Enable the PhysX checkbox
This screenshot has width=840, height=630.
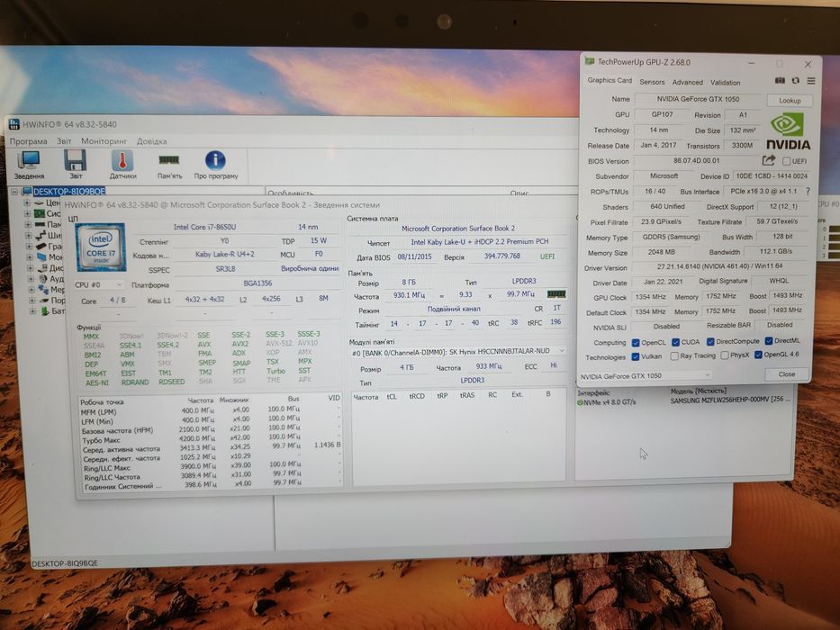724,355
